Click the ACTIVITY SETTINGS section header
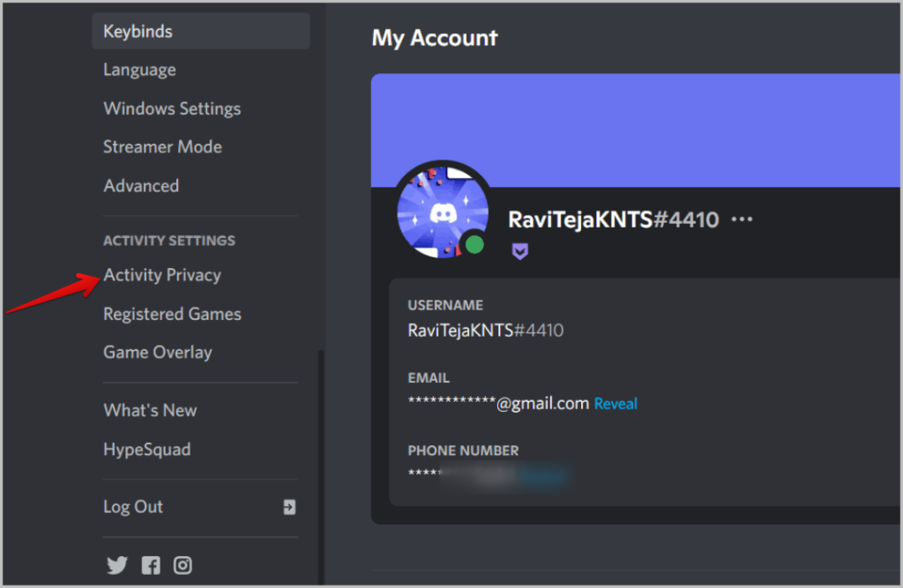The height and width of the screenshot is (588, 903). 169,241
